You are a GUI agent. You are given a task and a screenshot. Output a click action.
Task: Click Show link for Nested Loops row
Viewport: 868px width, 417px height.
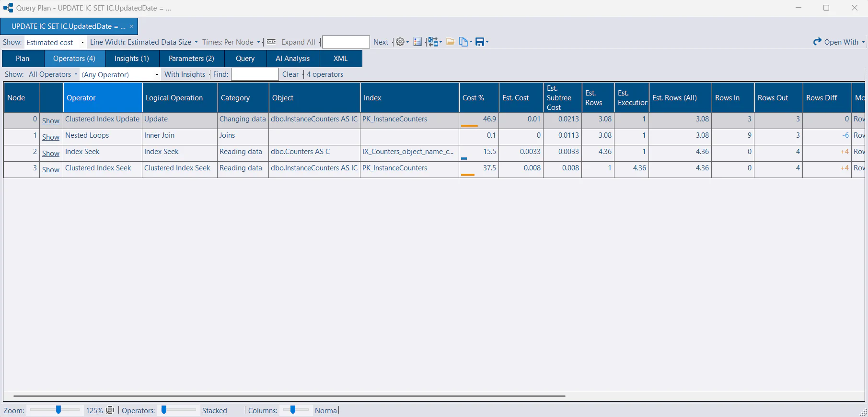click(51, 137)
